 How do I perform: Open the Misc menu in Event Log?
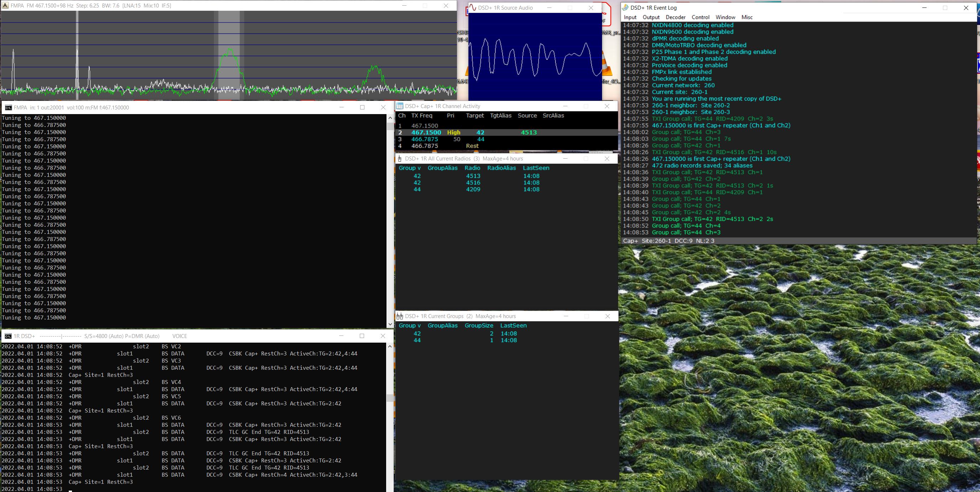pyautogui.click(x=747, y=17)
